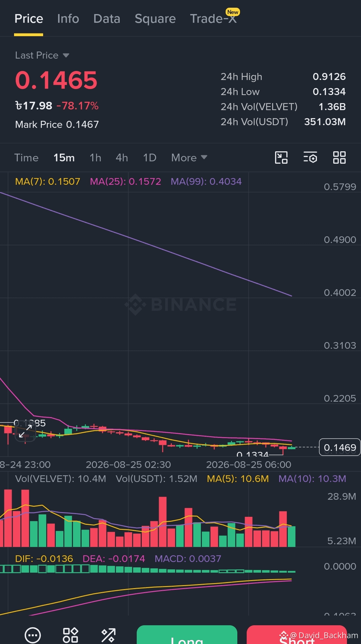Screen dimensions: 361x644
Task: Expand chart to fullscreen
Action: 25,431
